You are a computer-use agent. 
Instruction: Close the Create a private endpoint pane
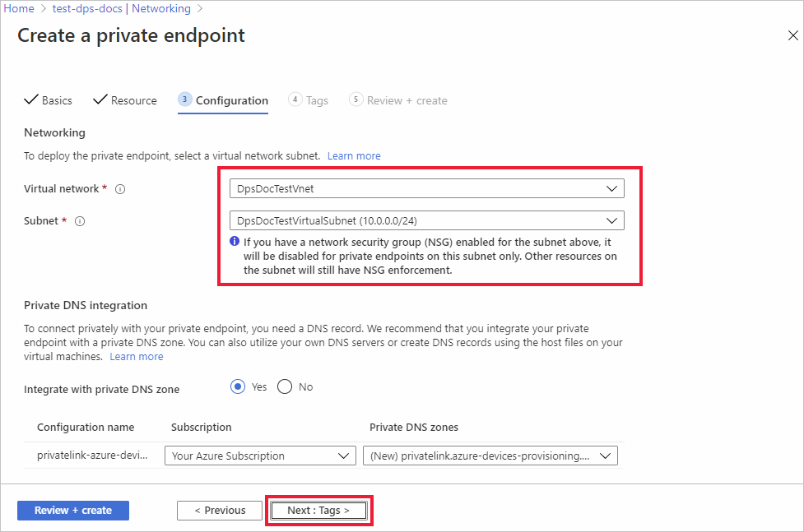793,35
